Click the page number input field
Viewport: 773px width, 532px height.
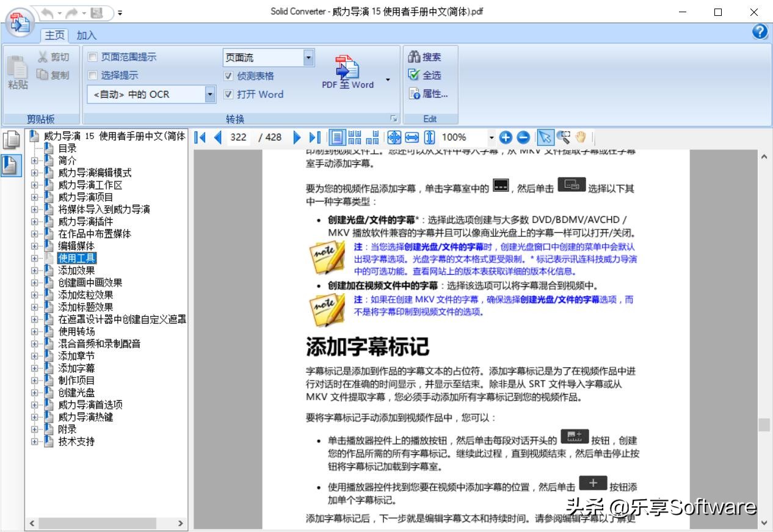coord(238,137)
